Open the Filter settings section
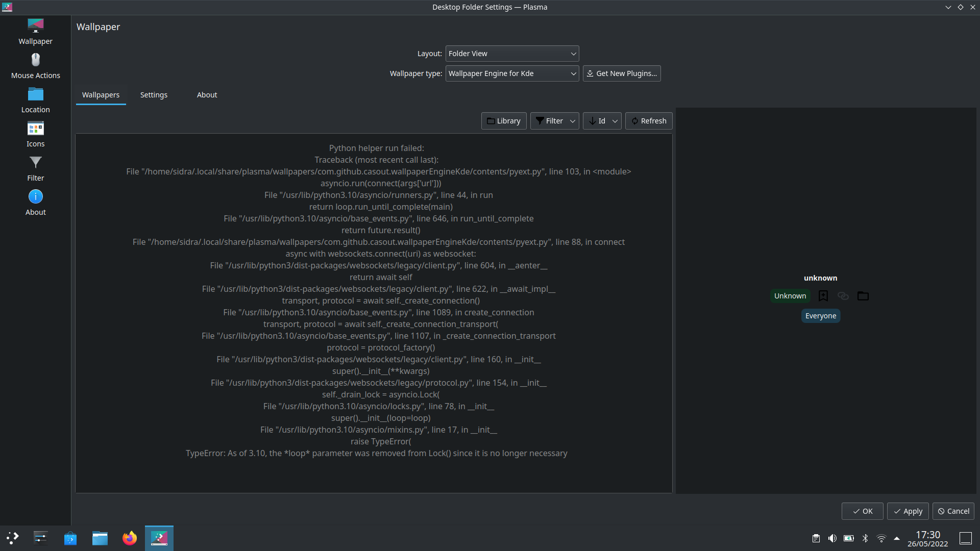This screenshot has height=551, width=980. pos(35,168)
